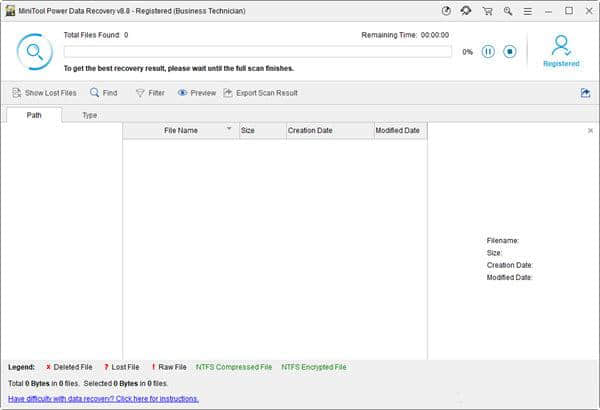Screen dimensions: 600x410
Task: Open the hamburger menu in title bar
Action: 527,11
